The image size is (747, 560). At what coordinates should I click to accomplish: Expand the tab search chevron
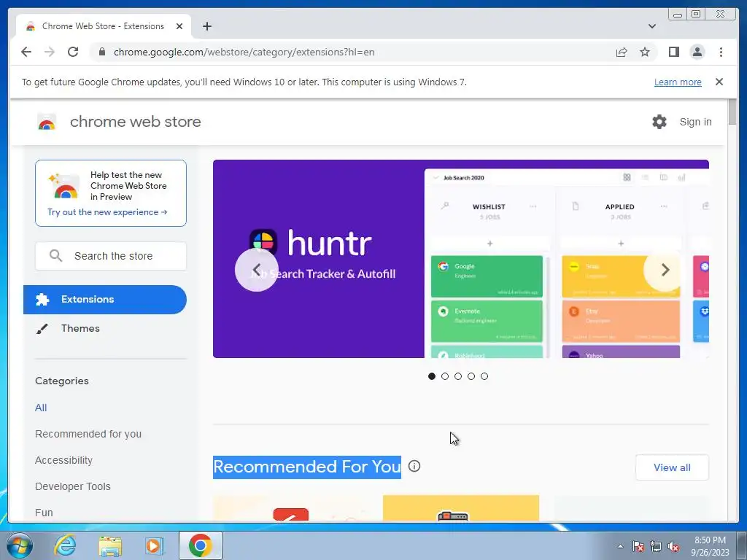pos(651,26)
